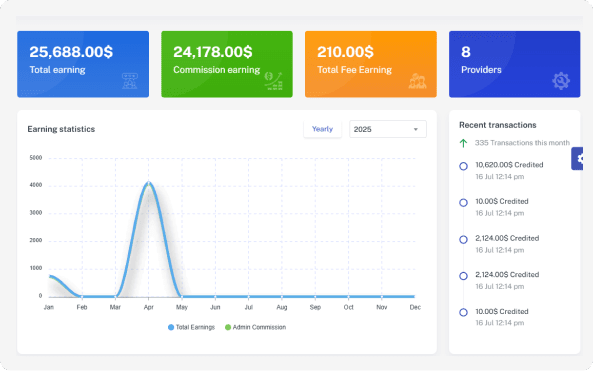Click the Jan data point on chart
Screen dimensions: 593x371
pyautogui.click(x=50, y=276)
